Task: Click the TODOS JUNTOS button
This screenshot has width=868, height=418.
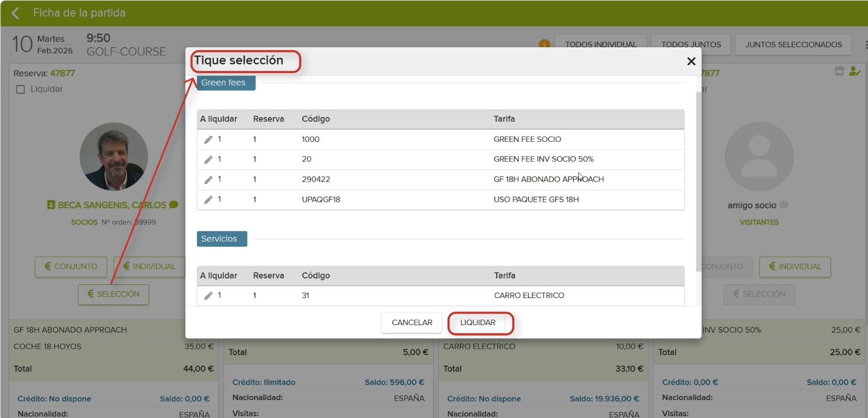Action: coord(691,44)
